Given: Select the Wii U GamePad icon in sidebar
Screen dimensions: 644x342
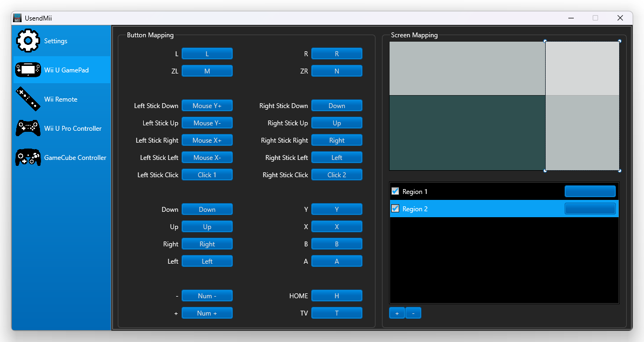Looking at the screenshot, I should tap(28, 70).
